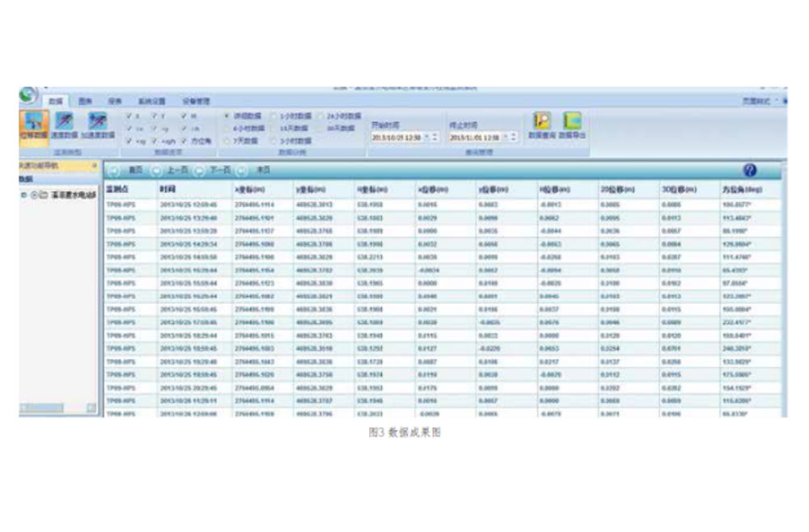Open the 开始时间 date dropdown arrow

(x=426, y=137)
